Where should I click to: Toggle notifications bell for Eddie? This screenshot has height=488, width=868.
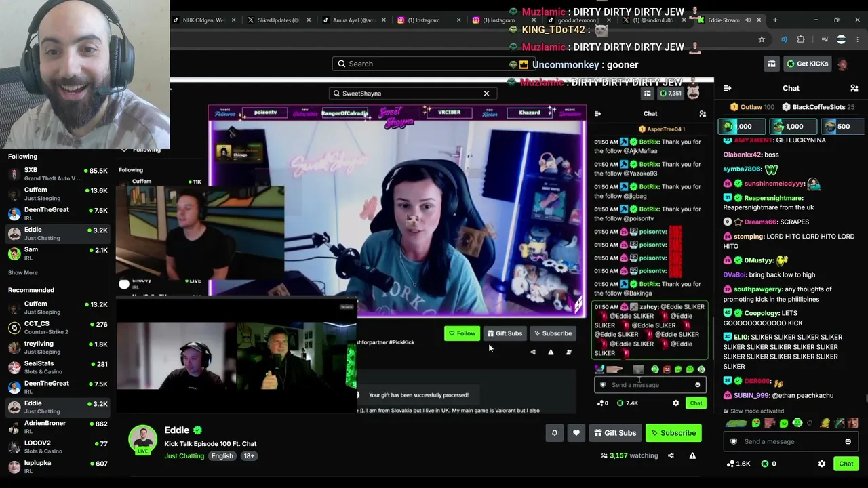click(555, 433)
